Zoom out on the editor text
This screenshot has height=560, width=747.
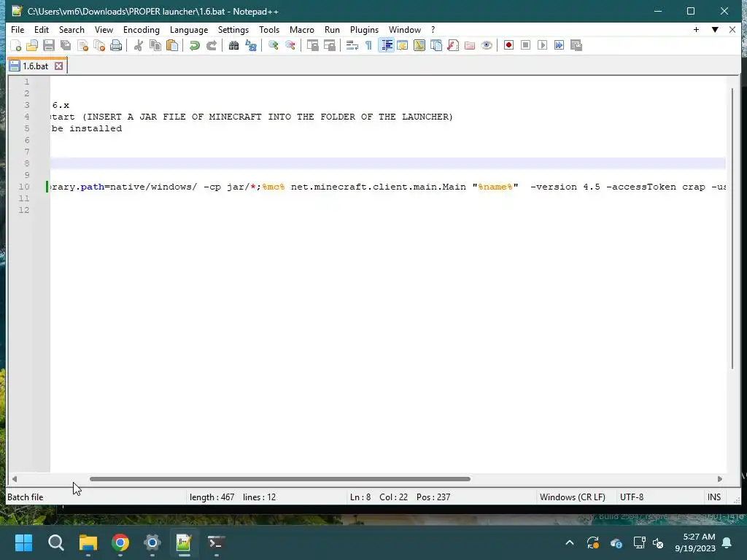click(290, 45)
